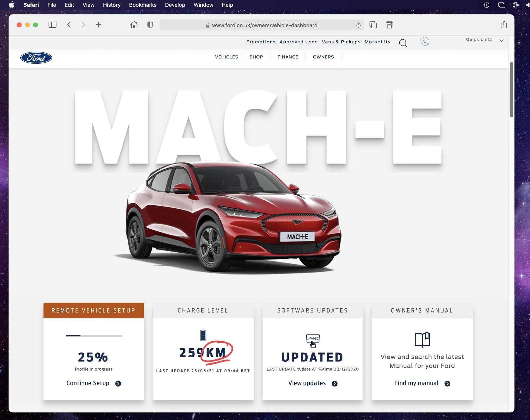Click the Ford logo

click(x=36, y=58)
